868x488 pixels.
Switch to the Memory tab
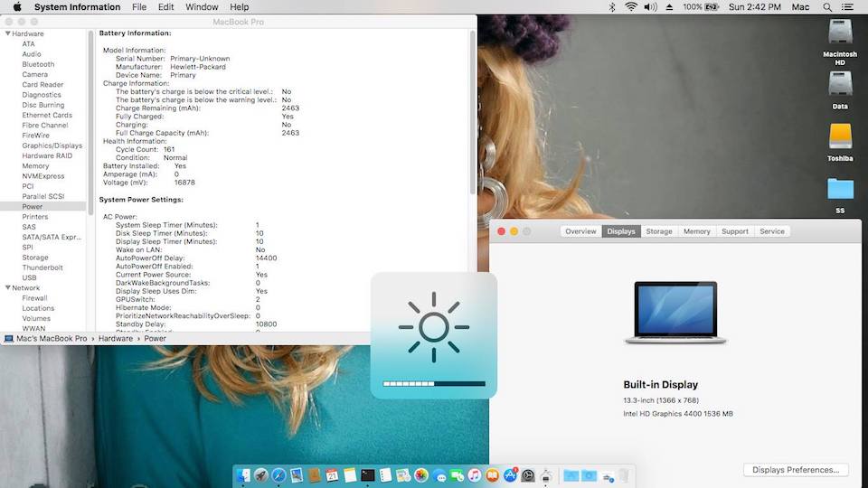coord(696,231)
